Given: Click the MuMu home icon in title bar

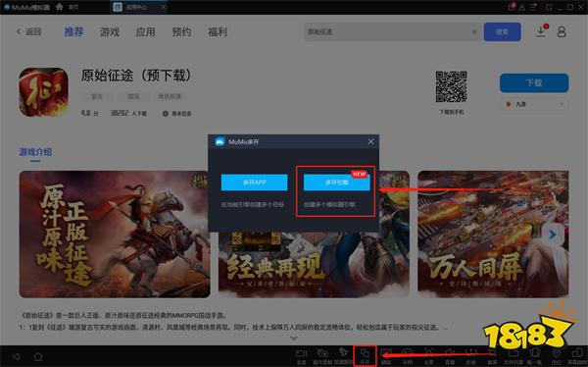Looking at the screenshot, I should [59, 7].
